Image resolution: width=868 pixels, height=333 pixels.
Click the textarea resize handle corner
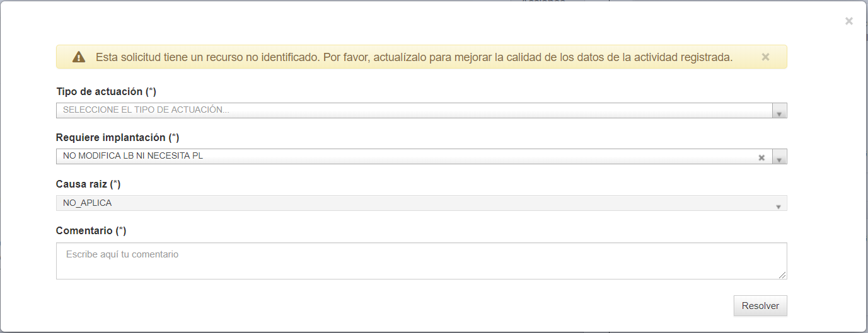pyautogui.click(x=783, y=275)
